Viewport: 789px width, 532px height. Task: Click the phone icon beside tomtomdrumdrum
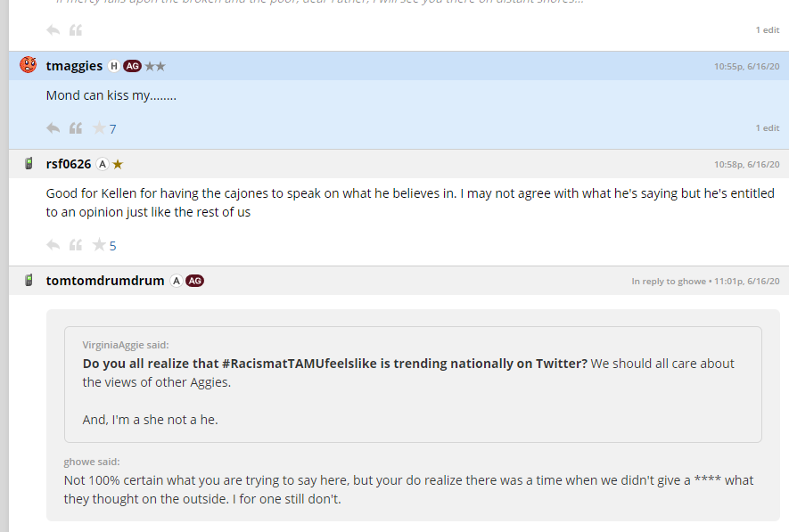point(29,281)
